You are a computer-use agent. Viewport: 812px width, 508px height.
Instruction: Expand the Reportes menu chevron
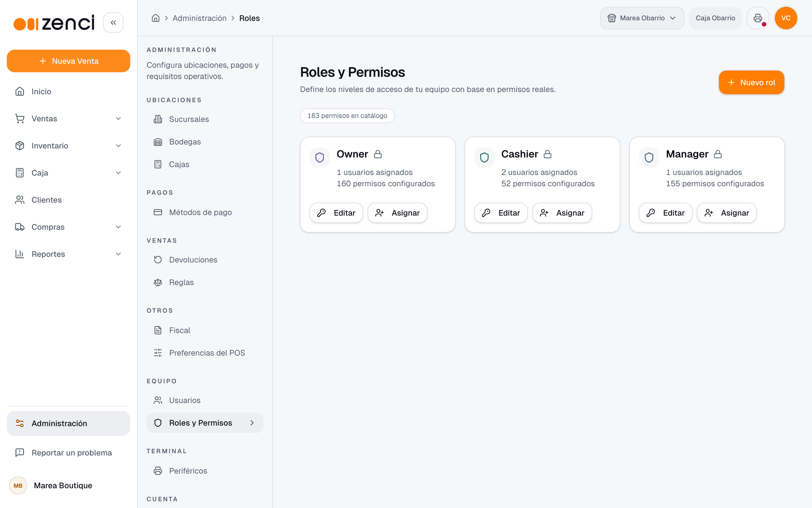point(118,254)
